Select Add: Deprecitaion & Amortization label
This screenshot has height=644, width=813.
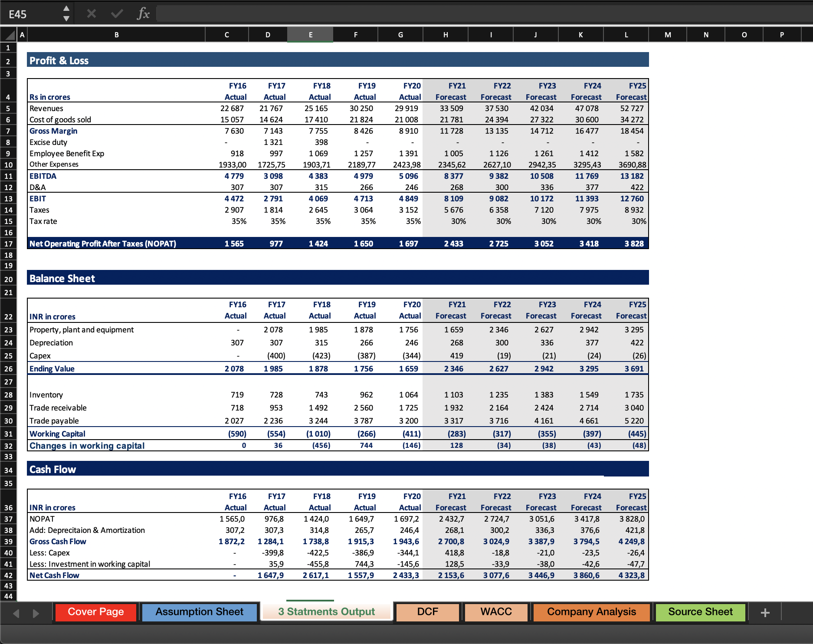87,530
